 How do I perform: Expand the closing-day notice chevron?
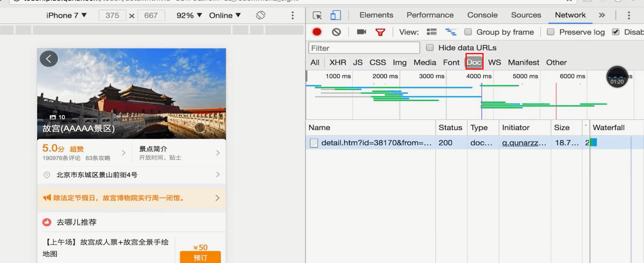tap(218, 198)
